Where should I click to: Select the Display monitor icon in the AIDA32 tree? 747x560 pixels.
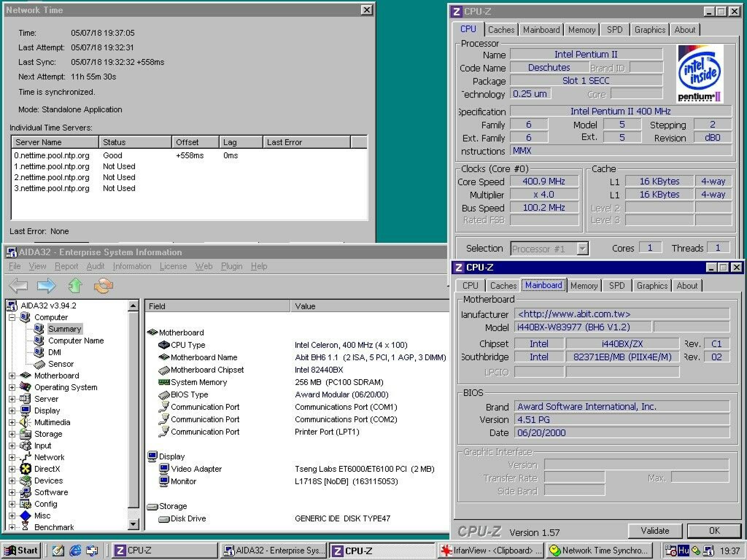pos(25,411)
